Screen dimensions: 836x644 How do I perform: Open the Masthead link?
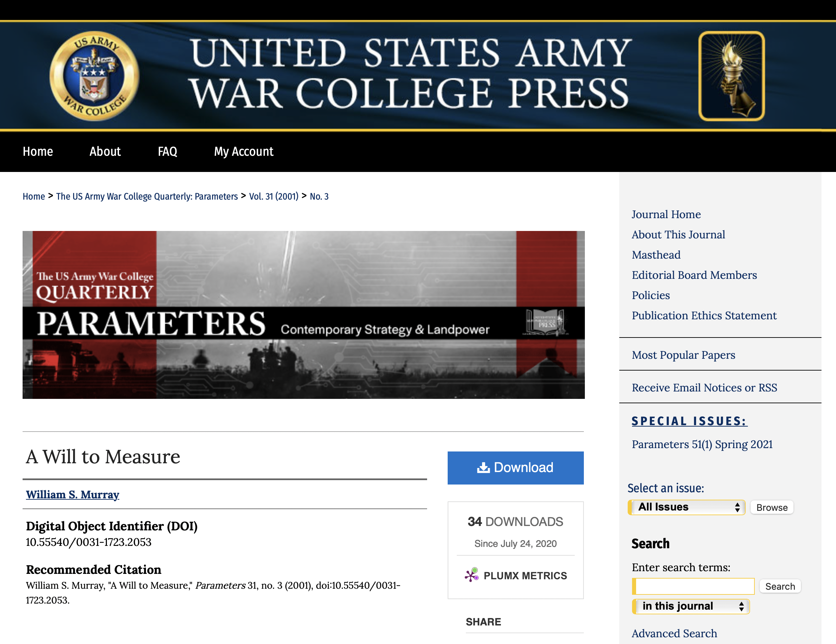click(x=656, y=255)
